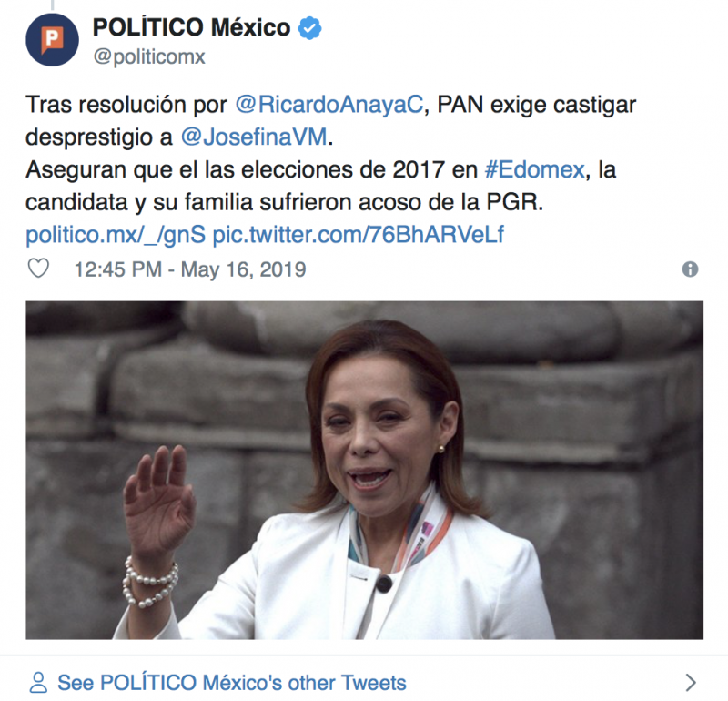Click the 12:45 PM - May 16, 2019 timestamp
The width and height of the screenshot is (728, 701).
190,269
